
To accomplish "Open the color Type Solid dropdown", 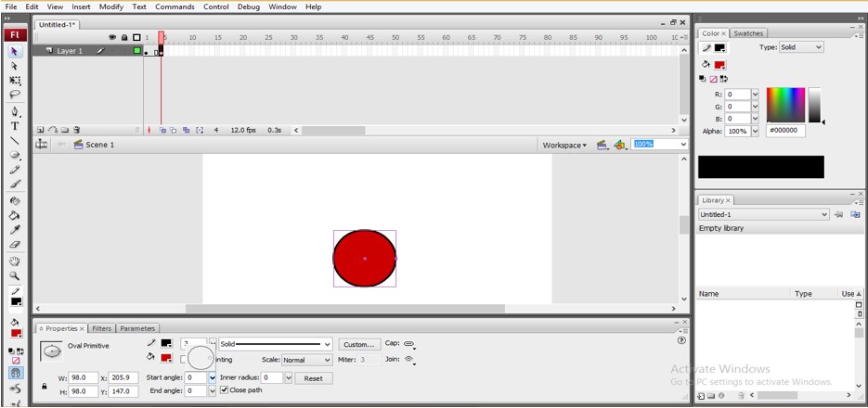I will point(801,47).
